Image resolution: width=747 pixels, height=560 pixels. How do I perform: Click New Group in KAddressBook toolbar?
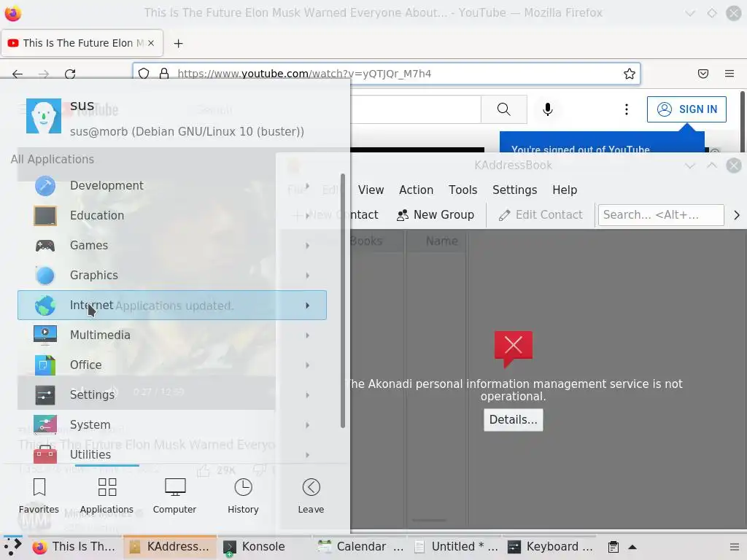coord(436,215)
